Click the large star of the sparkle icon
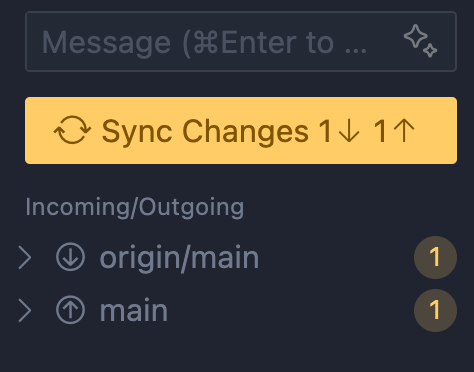The height and width of the screenshot is (372, 474). click(x=415, y=36)
